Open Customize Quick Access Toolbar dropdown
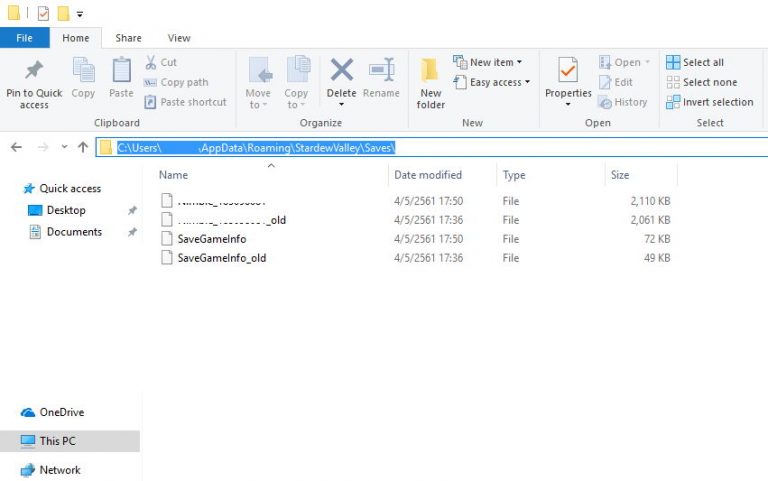 point(80,14)
